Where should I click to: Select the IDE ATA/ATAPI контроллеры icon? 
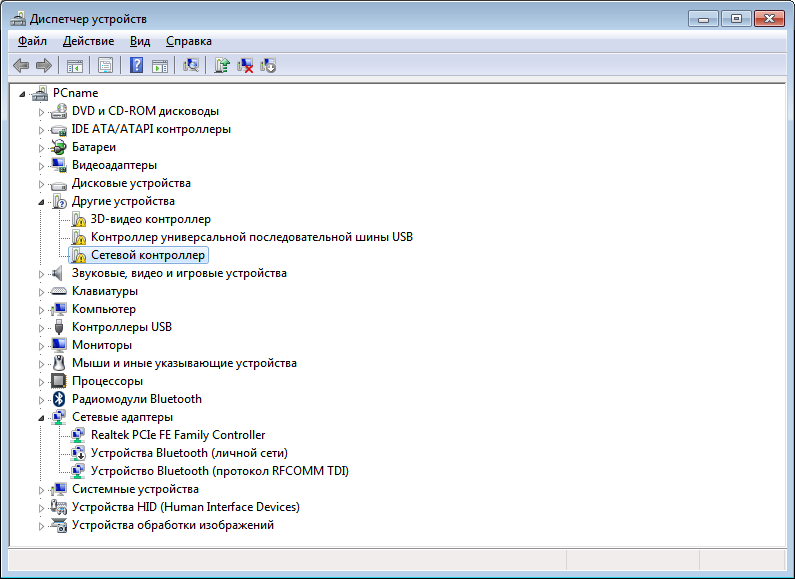click(x=59, y=129)
